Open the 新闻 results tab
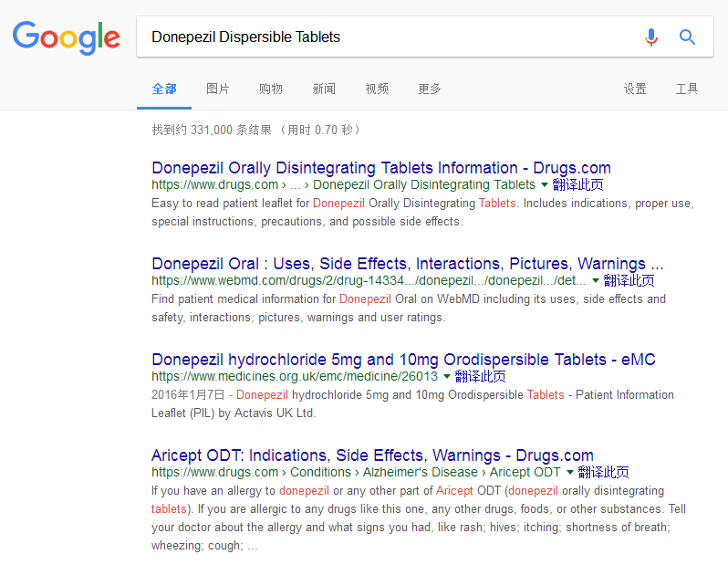Screen dimensions: 728x565 [x=324, y=89]
